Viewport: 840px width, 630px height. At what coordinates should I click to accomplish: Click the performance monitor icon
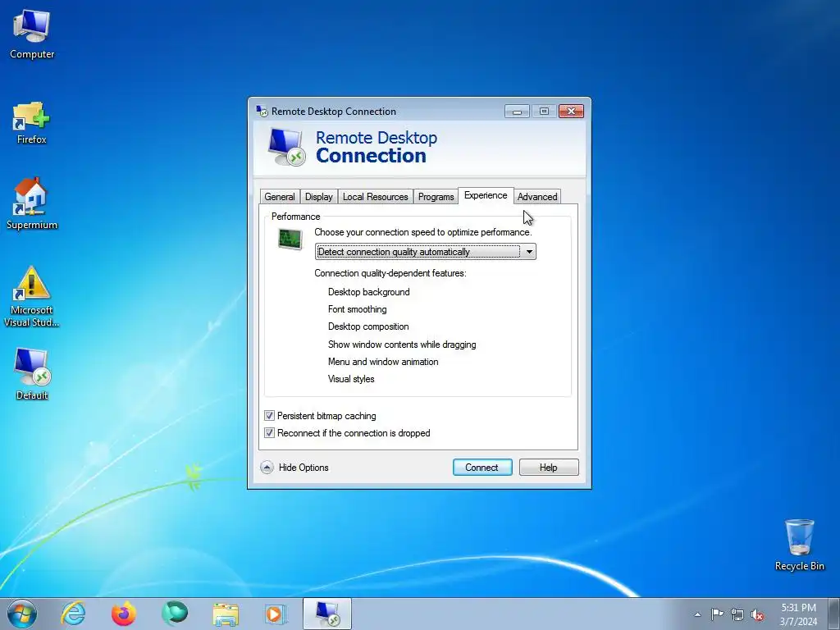(x=290, y=239)
